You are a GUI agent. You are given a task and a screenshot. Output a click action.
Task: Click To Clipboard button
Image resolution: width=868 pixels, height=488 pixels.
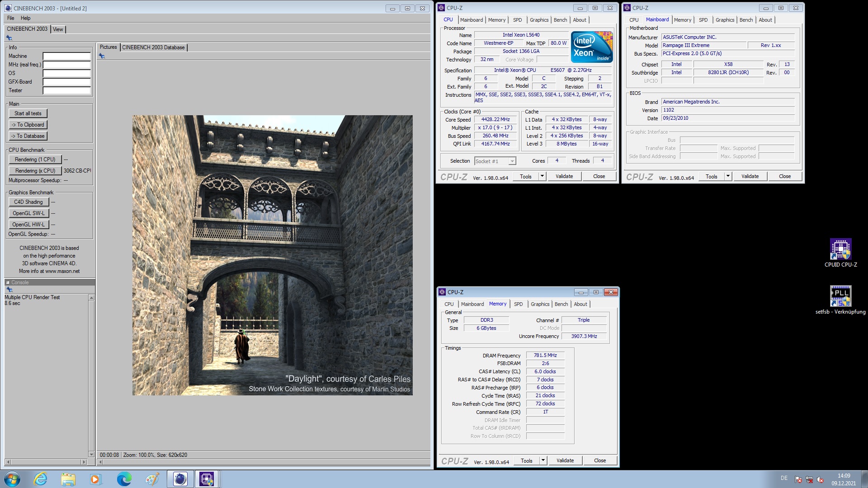point(28,125)
